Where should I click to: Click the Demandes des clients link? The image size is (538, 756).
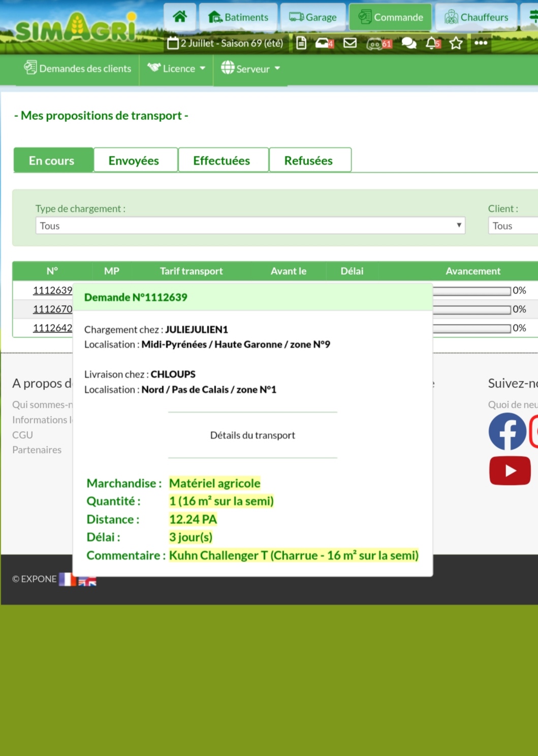click(78, 69)
